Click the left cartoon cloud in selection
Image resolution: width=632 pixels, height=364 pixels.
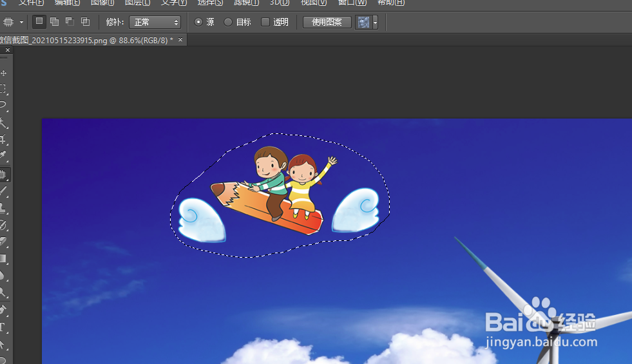click(x=202, y=220)
